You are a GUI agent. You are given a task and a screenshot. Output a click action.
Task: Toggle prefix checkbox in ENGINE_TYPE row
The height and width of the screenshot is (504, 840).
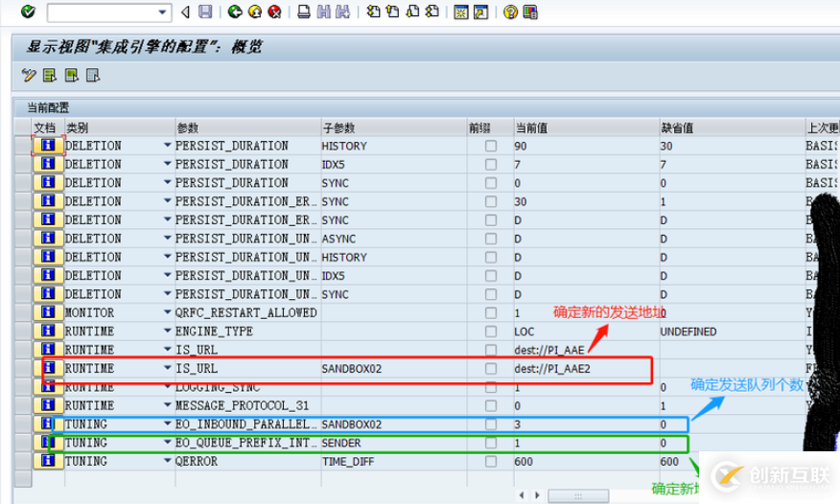[491, 332]
